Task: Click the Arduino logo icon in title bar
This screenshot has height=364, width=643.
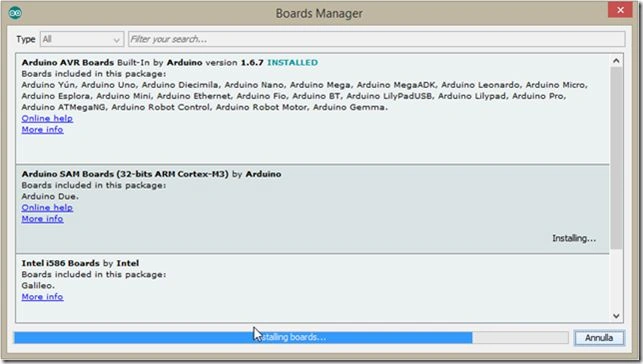Action: [x=15, y=13]
